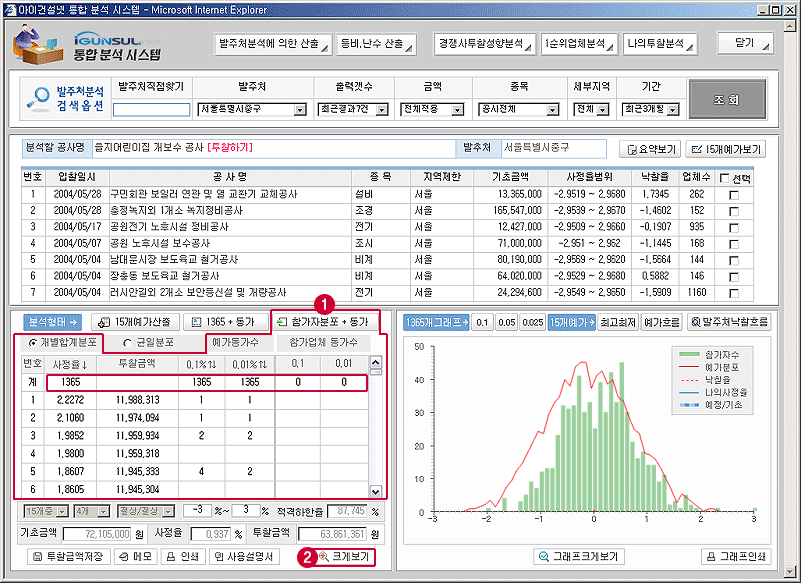801x583 pixels.
Task: Check the box for 러시안길외 2개소 보안등신설 row
Action: tap(734, 293)
